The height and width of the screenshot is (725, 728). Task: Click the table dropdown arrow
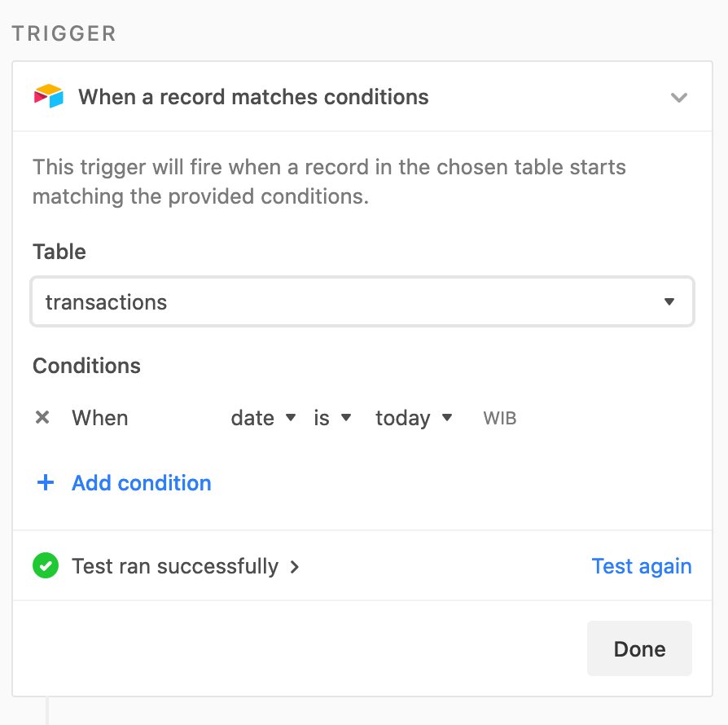pyautogui.click(x=669, y=302)
